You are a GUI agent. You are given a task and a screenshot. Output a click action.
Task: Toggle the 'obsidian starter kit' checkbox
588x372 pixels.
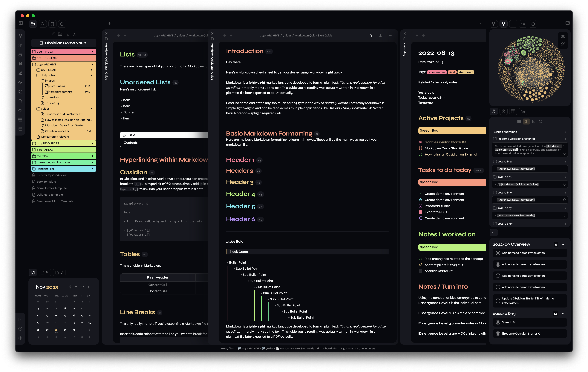tap(420, 271)
